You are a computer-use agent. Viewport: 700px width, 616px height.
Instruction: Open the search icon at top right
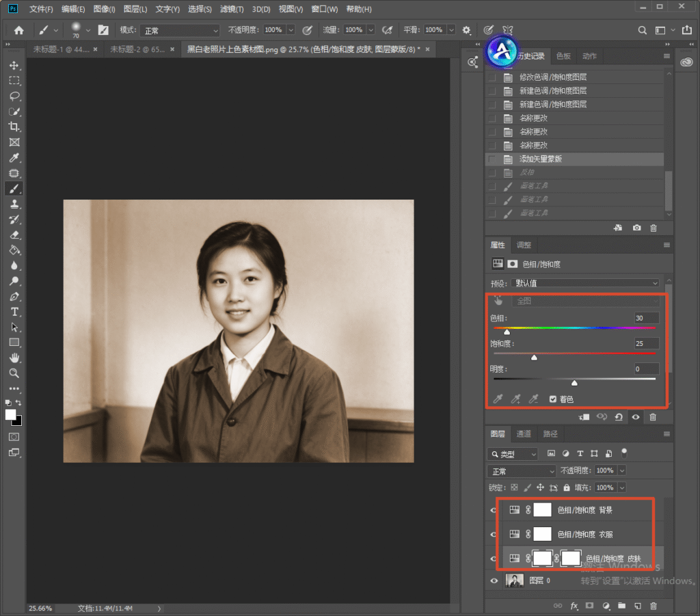pos(642,30)
